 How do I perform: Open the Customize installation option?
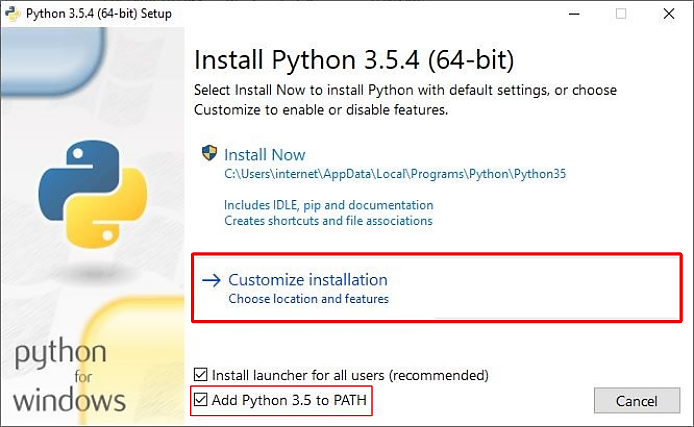[308, 280]
